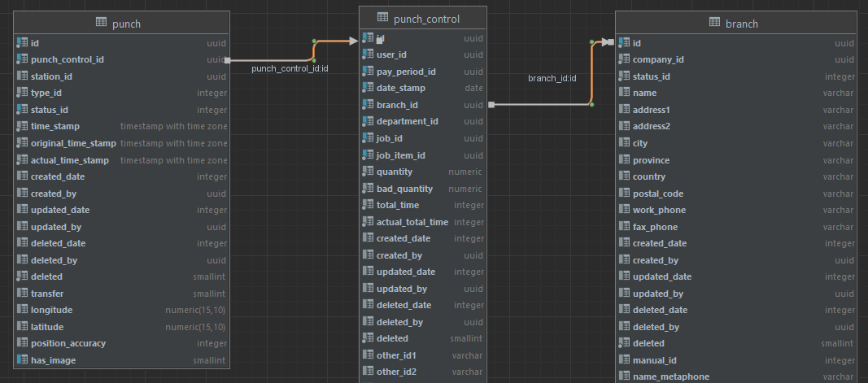Click the key icon beside branch_id in punch_control
Viewport: 868px width, 383px height.
pyautogui.click(x=368, y=105)
